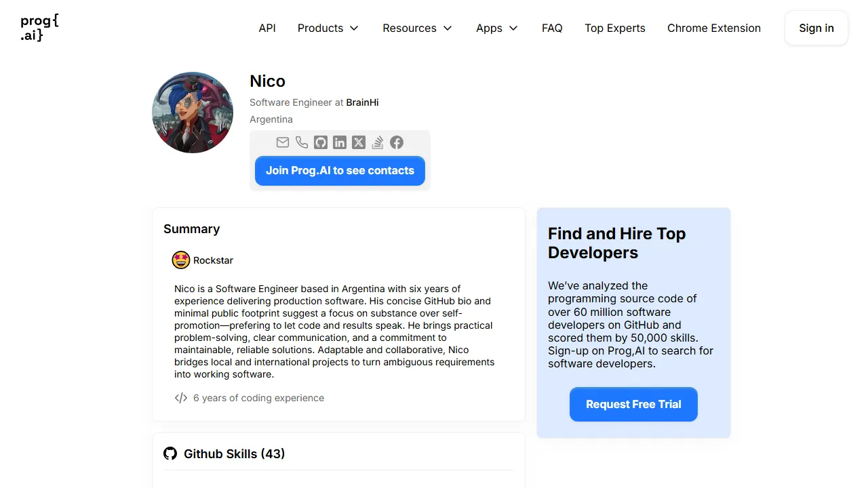Screen dimensions: 868x488
Task: Open the Stack Overflow profile icon
Action: pos(378,142)
